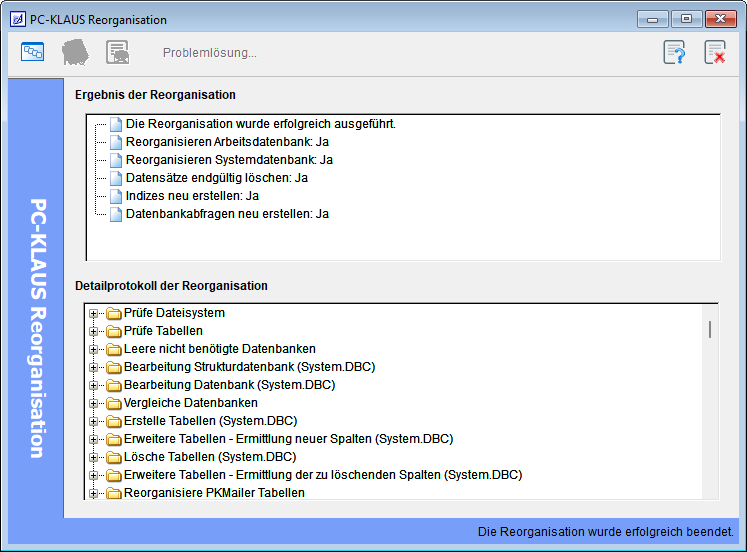Select 'Datensätze endgültig löschen: Ja' entry
The width and height of the screenshot is (747, 552).
click(x=216, y=178)
